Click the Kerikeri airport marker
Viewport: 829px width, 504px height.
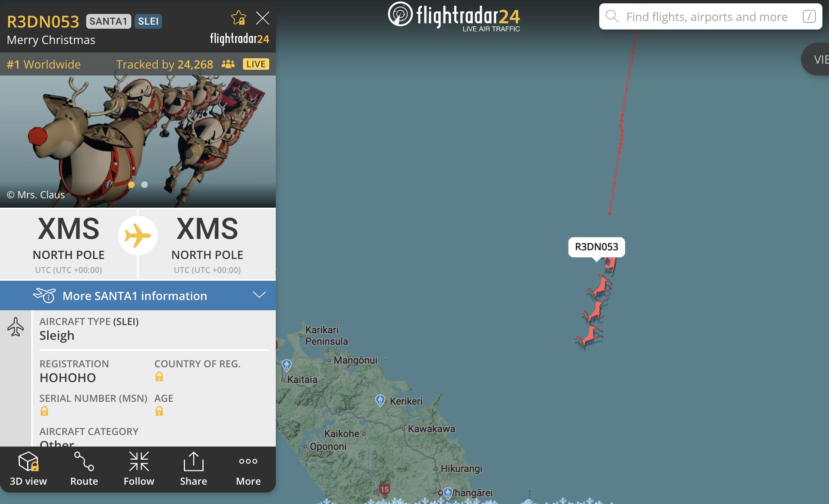click(380, 400)
